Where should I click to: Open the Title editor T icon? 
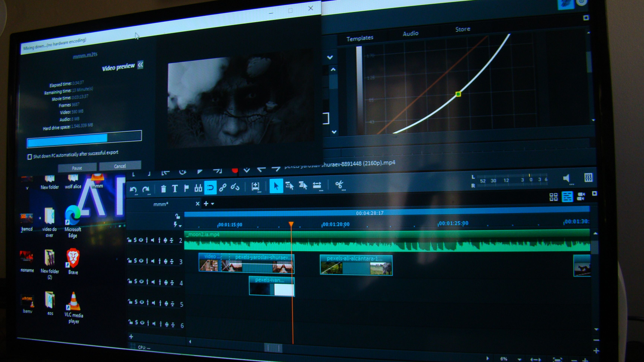[175, 188]
